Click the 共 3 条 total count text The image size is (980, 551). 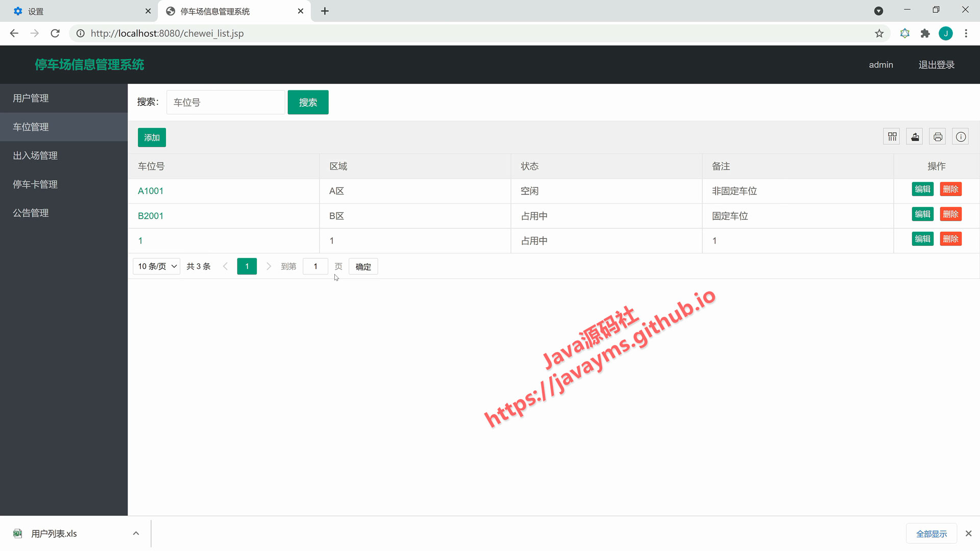199,266
